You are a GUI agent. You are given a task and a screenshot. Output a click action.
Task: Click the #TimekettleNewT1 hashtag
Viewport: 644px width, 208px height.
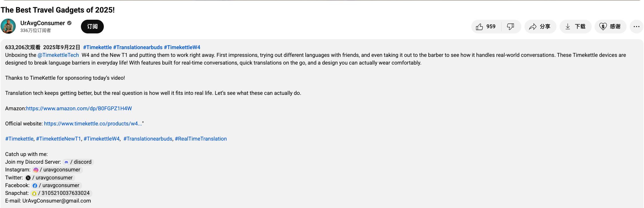click(58, 139)
